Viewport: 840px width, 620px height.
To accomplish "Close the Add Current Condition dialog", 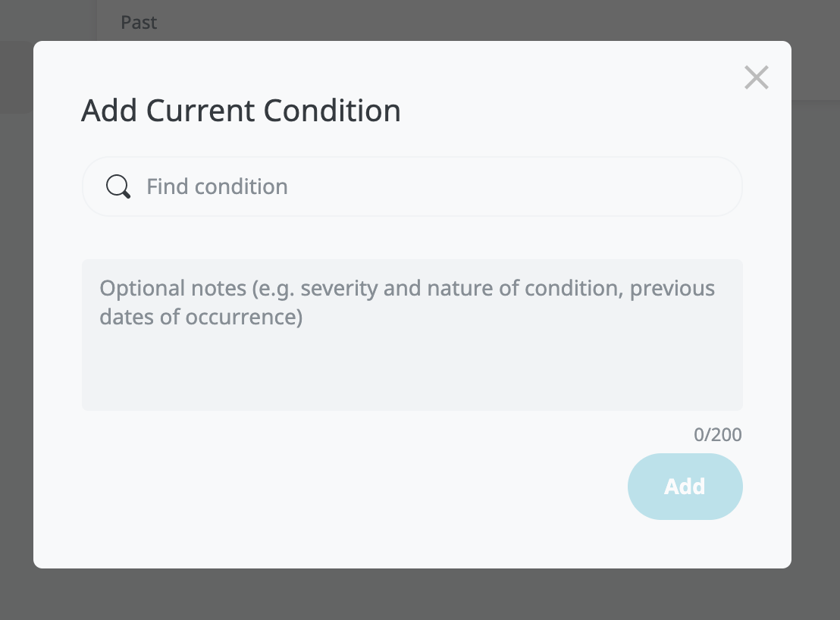I will [757, 77].
